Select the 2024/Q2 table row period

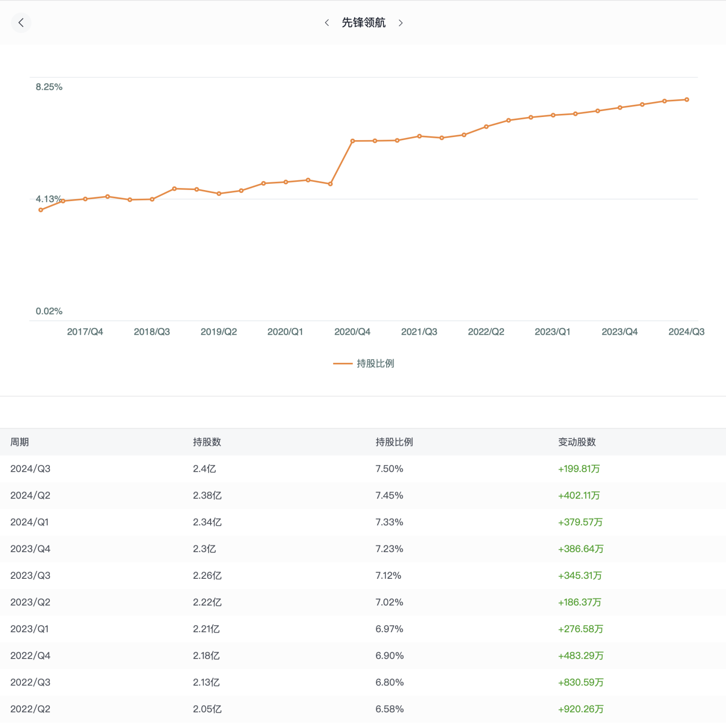[30, 495]
